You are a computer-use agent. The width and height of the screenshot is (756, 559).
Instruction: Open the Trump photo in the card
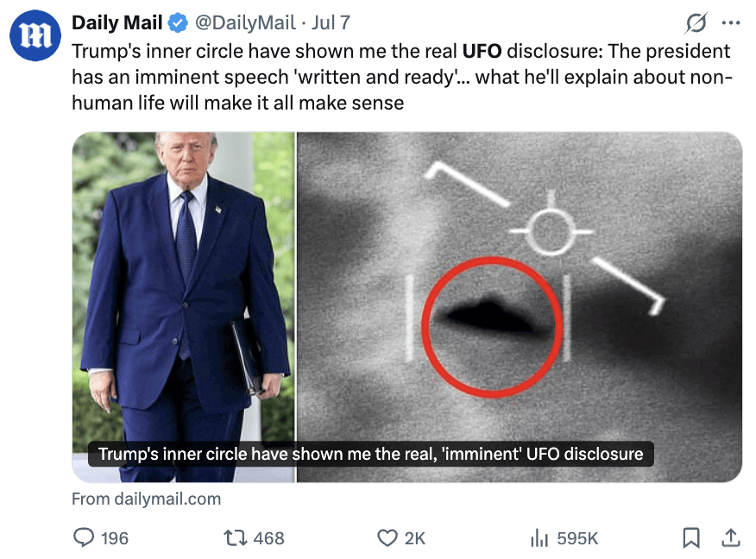183,306
